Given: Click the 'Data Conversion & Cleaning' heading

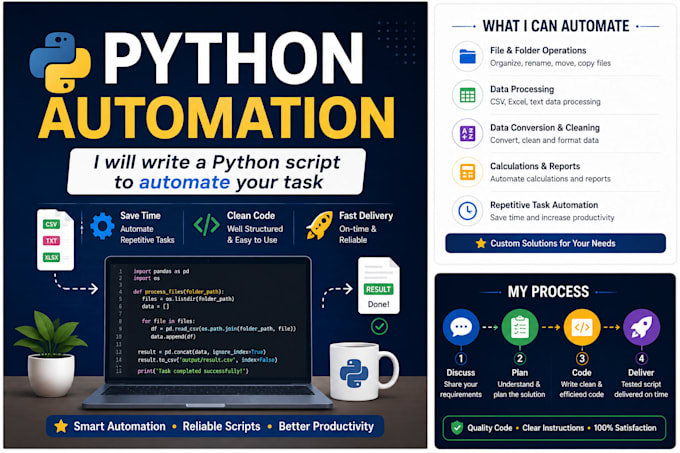Looking at the screenshot, I should pyautogui.click(x=545, y=127).
